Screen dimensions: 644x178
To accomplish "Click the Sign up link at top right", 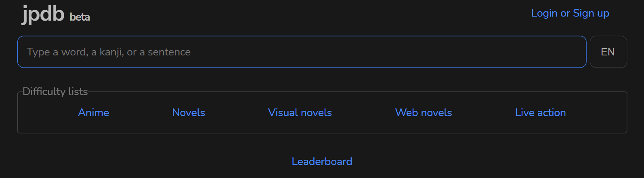I will pyautogui.click(x=591, y=13).
